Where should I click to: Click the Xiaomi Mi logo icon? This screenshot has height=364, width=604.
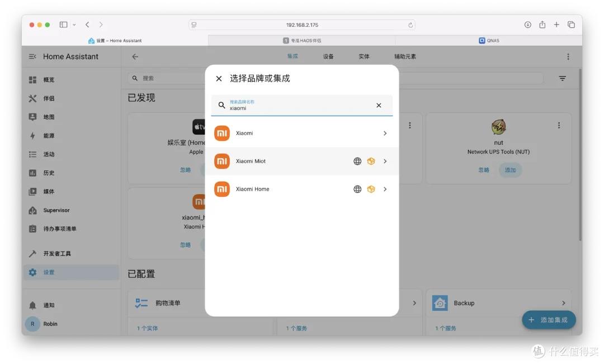222,133
